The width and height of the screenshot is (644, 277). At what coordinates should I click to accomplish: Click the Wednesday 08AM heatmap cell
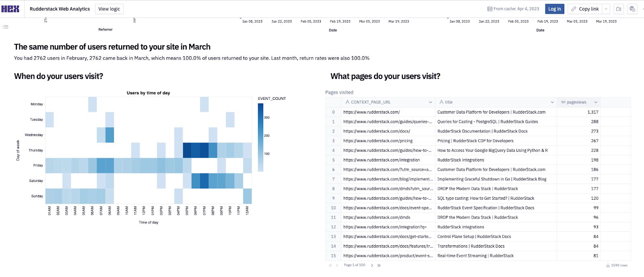coord(109,135)
